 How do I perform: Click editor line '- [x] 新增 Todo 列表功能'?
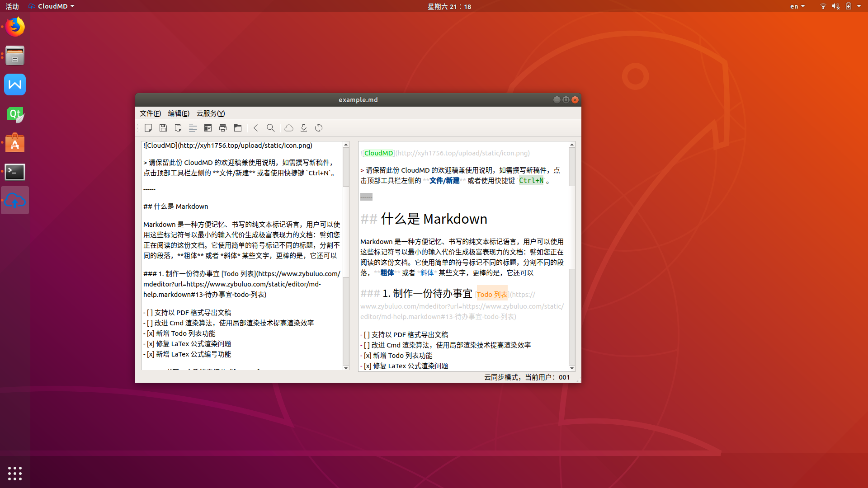(179, 333)
